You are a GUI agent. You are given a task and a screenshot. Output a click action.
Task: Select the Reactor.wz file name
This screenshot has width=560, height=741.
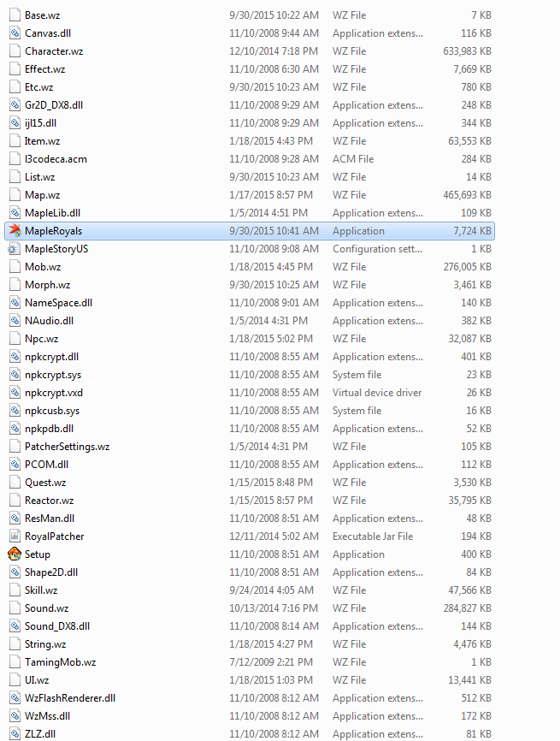[49, 500]
